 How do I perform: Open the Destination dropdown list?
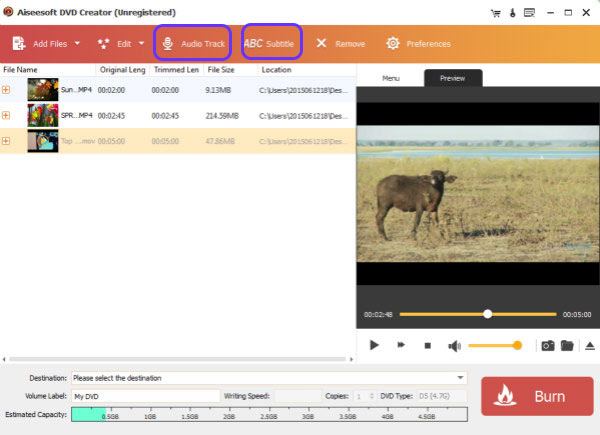[461, 378]
